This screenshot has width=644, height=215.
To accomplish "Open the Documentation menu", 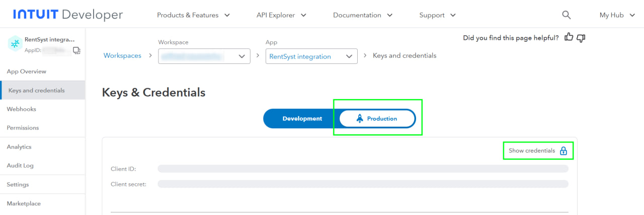I will (362, 15).
